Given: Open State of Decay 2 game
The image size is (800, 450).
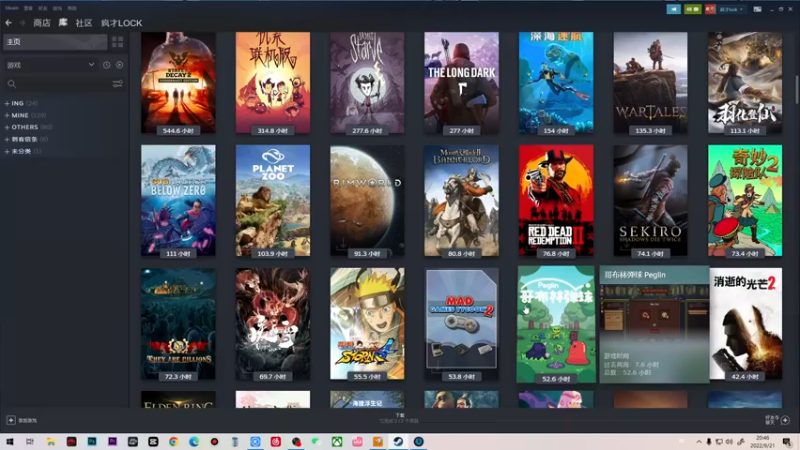Looking at the screenshot, I should point(178,83).
